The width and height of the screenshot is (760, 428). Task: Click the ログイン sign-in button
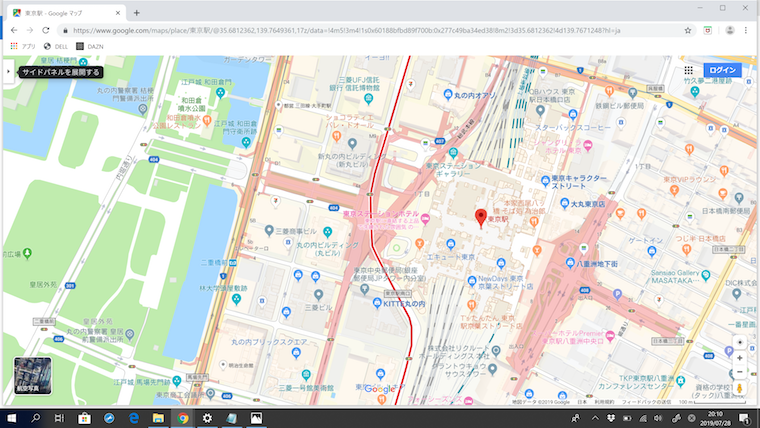[722, 70]
